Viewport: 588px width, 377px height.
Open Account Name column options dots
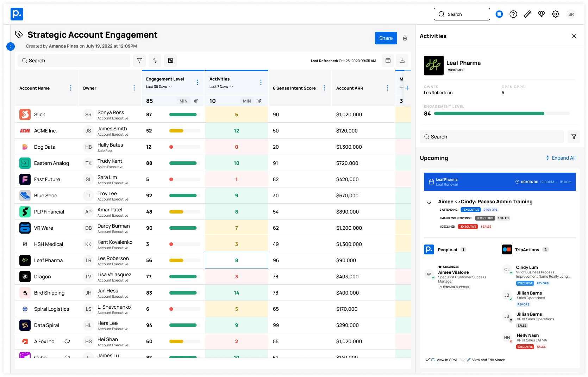click(71, 88)
